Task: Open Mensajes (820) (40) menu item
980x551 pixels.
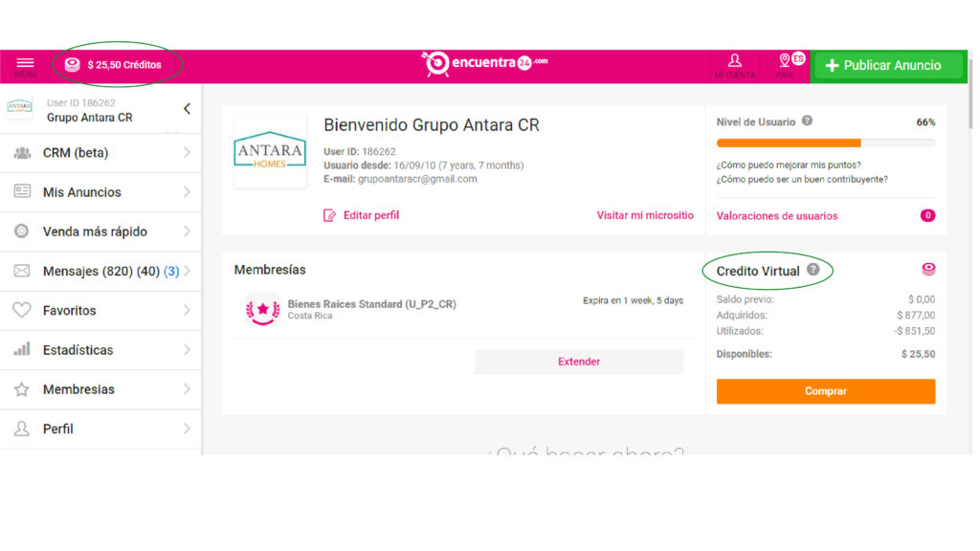Action: click(x=100, y=271)
